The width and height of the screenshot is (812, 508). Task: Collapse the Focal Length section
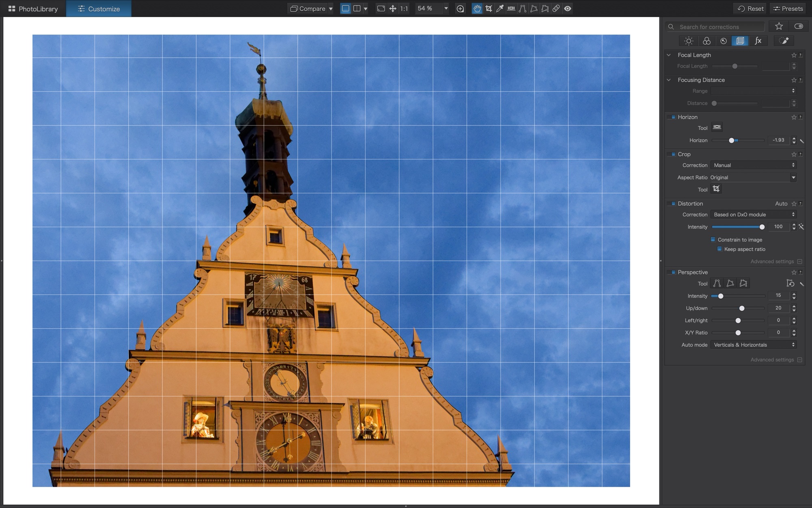click(669, 55)
